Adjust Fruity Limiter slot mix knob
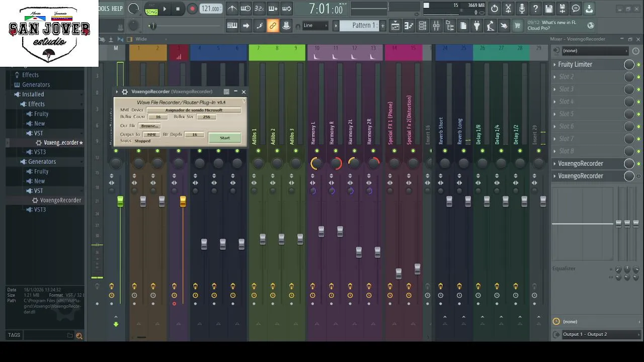The image size is (644, 362). [629, 64]
